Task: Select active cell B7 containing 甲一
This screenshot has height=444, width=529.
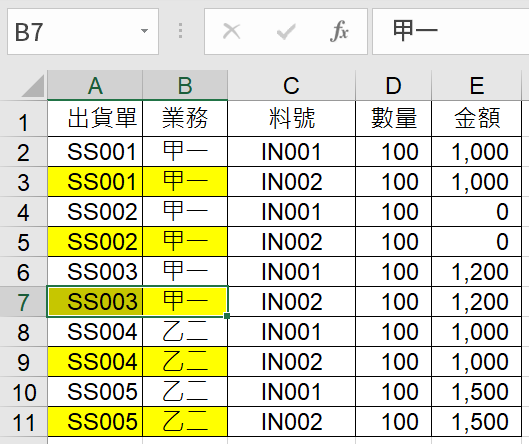Action: tap(185, 302)
